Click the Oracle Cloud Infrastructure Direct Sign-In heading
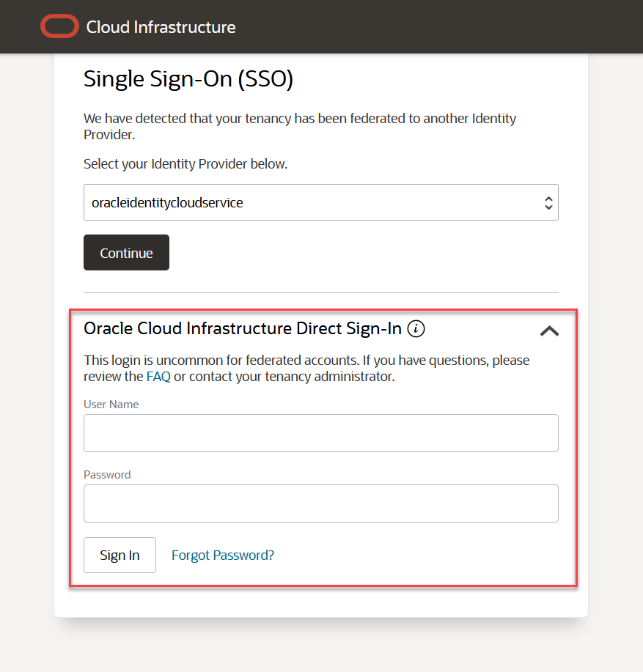Viewport: 643px width, 672px height. coord(243,328)
